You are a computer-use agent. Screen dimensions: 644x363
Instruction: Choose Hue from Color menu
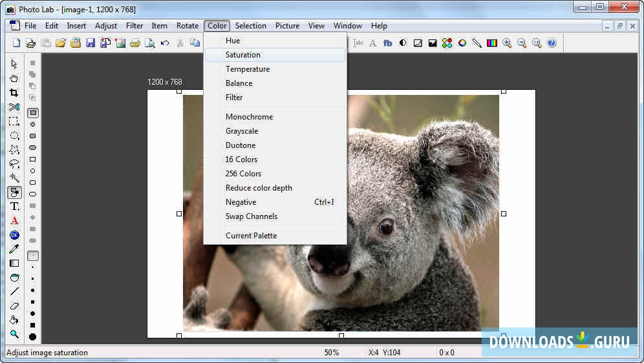point(275,41)
